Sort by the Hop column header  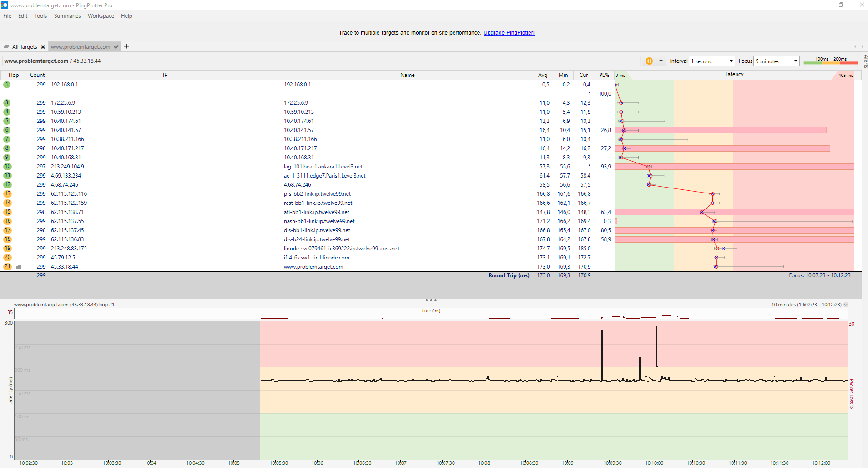pos(14,75)
